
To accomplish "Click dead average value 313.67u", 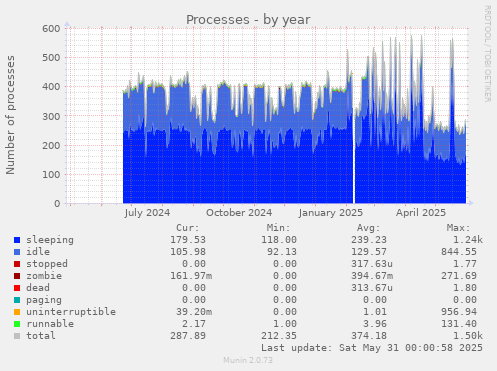I will (372, 288).
